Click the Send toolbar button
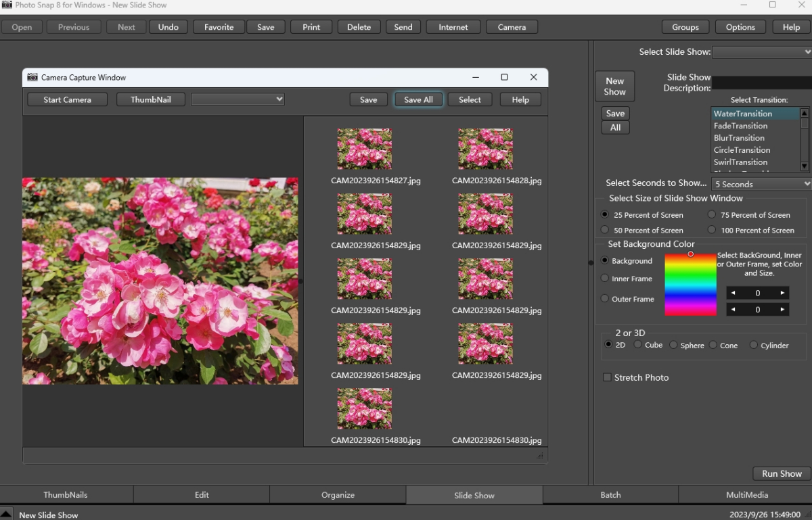 pos(403,27)
